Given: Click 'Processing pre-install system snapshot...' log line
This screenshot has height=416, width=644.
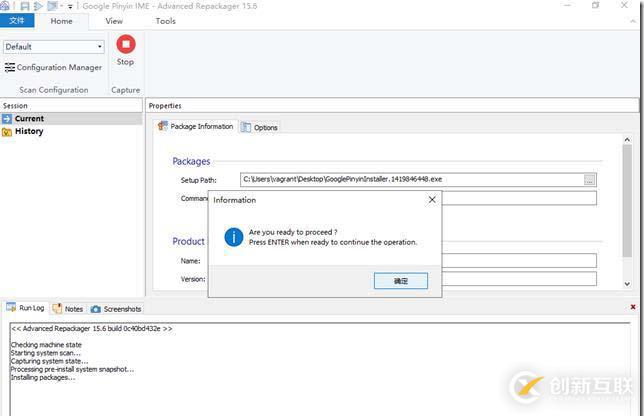Looking at the screenshot, I should click(x=72, y=369).
